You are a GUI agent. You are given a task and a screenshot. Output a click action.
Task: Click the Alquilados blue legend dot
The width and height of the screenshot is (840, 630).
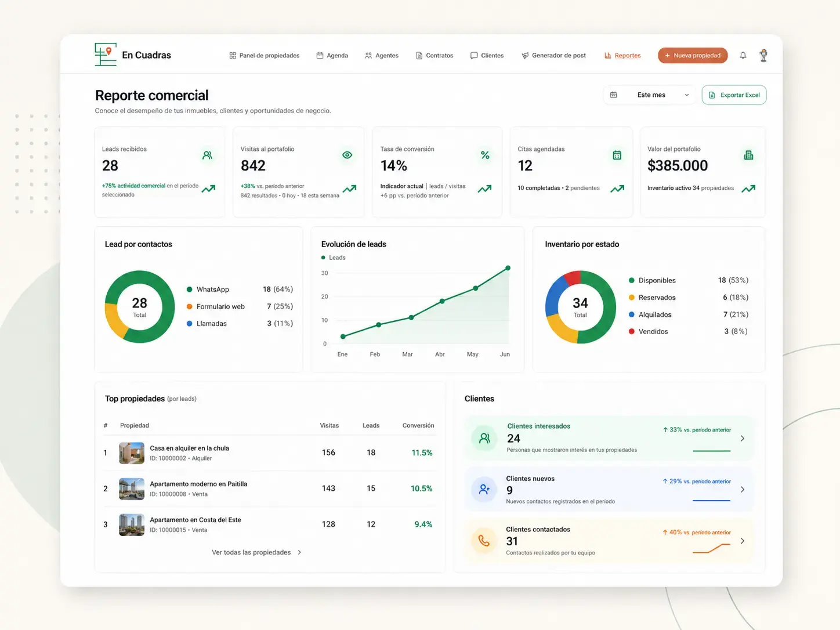[x=632, y=314]
